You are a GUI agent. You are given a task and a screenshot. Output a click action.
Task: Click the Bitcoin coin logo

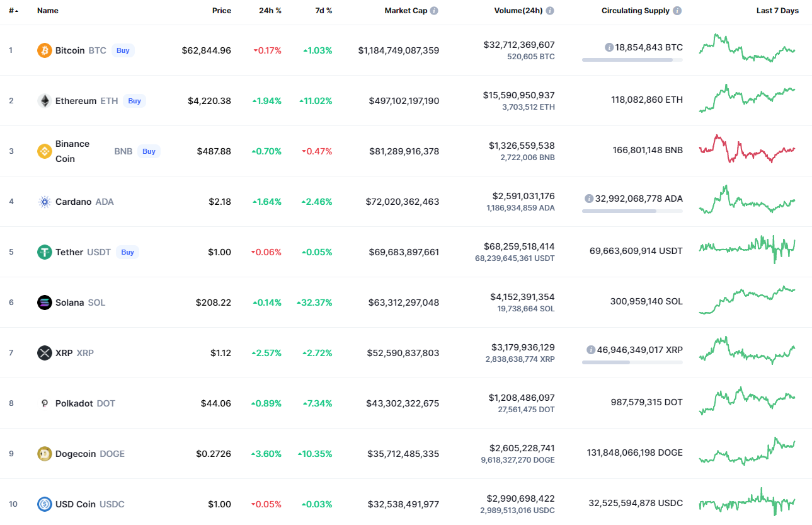(44, 50)
